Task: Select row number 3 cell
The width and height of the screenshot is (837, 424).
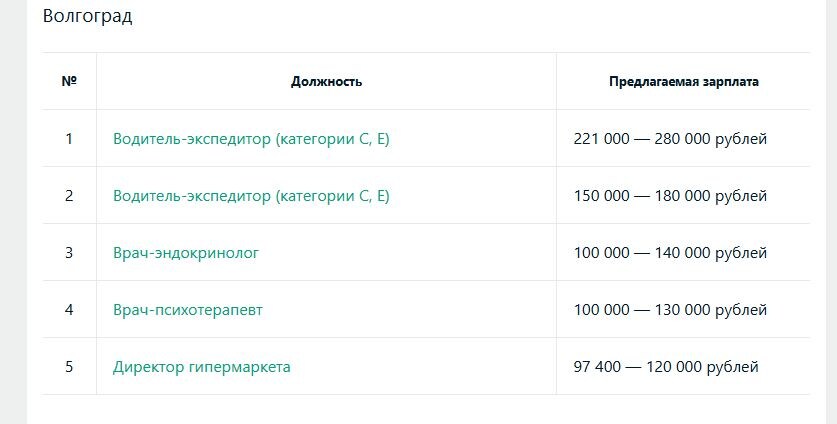Action: click(69, 253)
